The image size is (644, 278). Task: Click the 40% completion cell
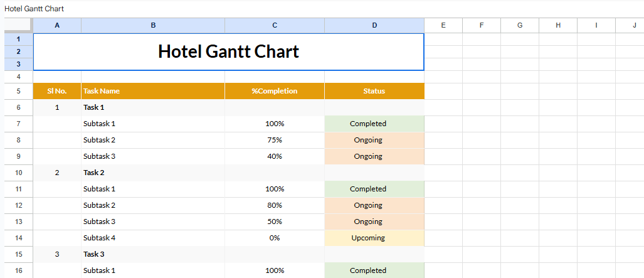tap(275, 156)
